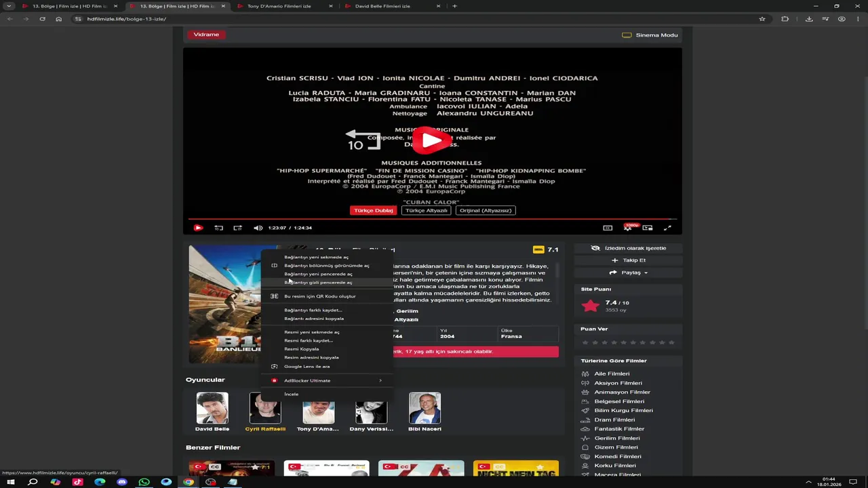Screen dimensions: 868x488
Task: Go to browser home page icon
Action: (x=58, y=19)
